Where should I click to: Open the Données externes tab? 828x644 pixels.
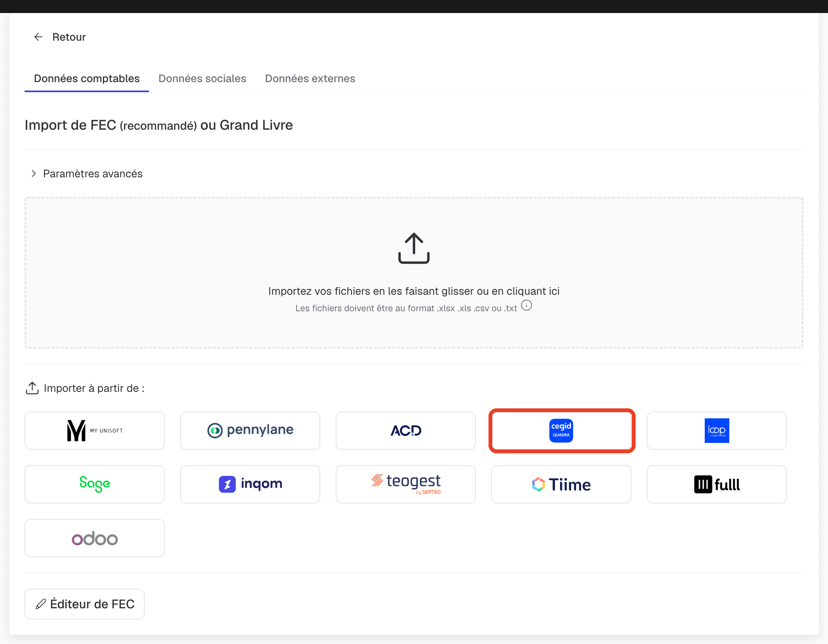(x=310, y=79)
